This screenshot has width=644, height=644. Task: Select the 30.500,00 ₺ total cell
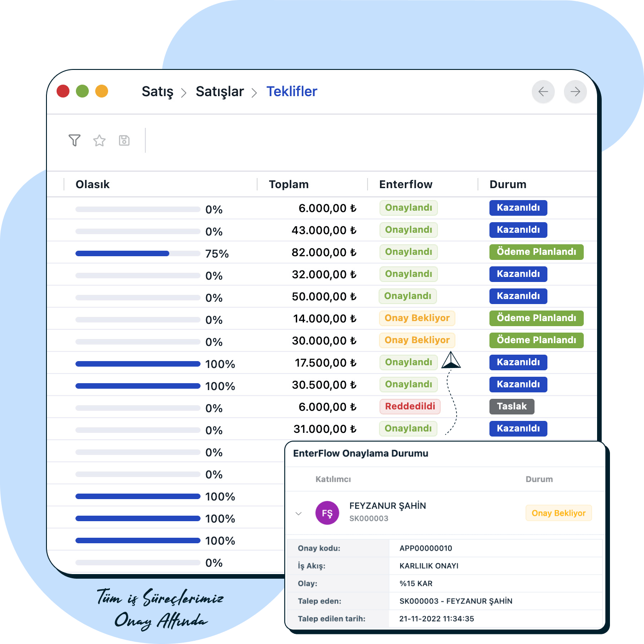[324, 385]
